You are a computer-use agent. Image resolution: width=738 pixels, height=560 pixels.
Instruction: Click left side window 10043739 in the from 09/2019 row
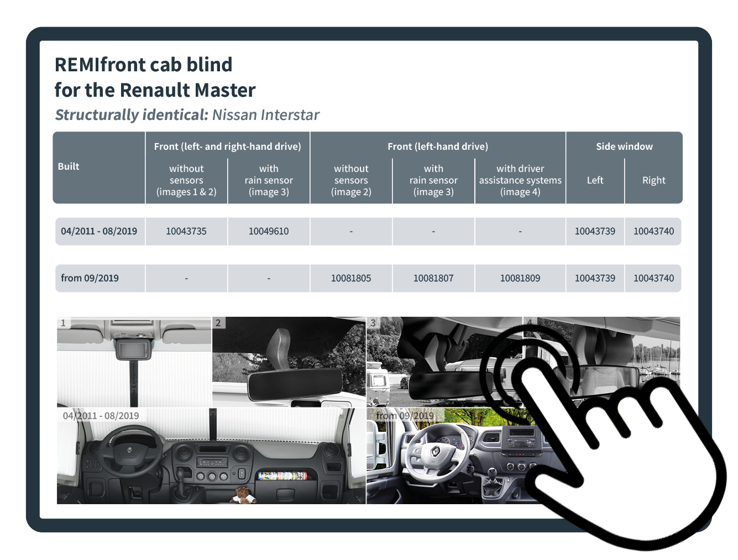595,278
